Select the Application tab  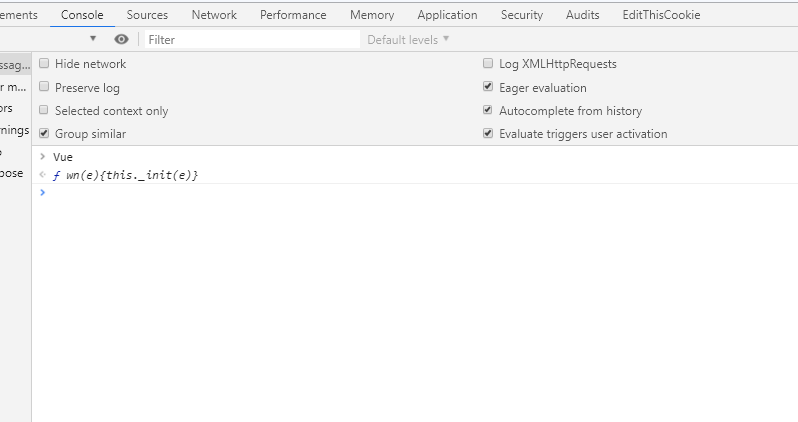(447, 15)
